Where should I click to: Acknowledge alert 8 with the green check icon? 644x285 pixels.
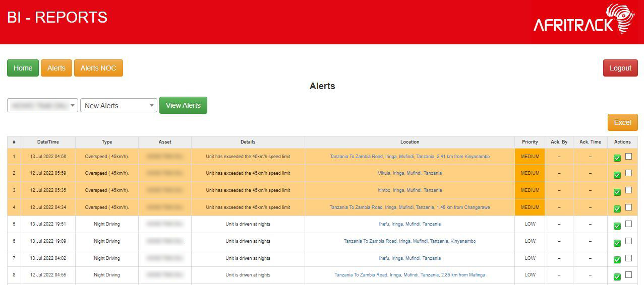(617, 277)
